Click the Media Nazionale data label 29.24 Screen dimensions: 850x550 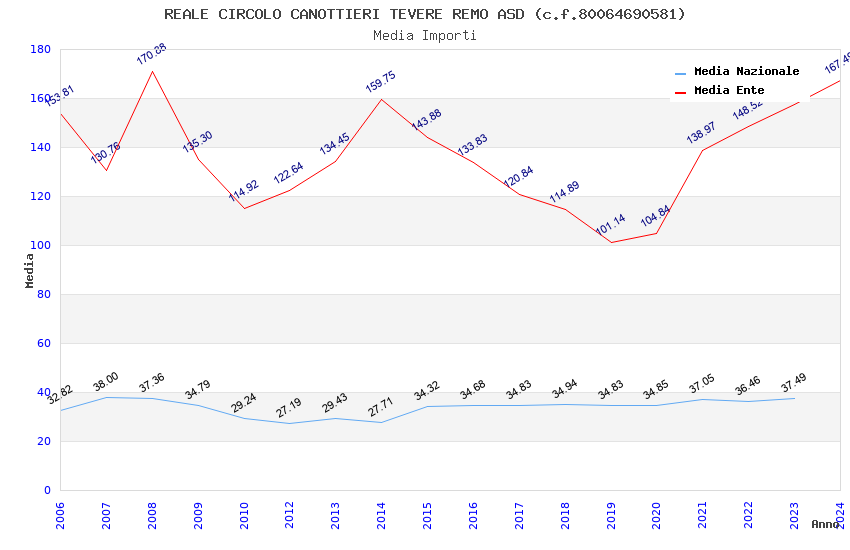(x=244, y=403)
